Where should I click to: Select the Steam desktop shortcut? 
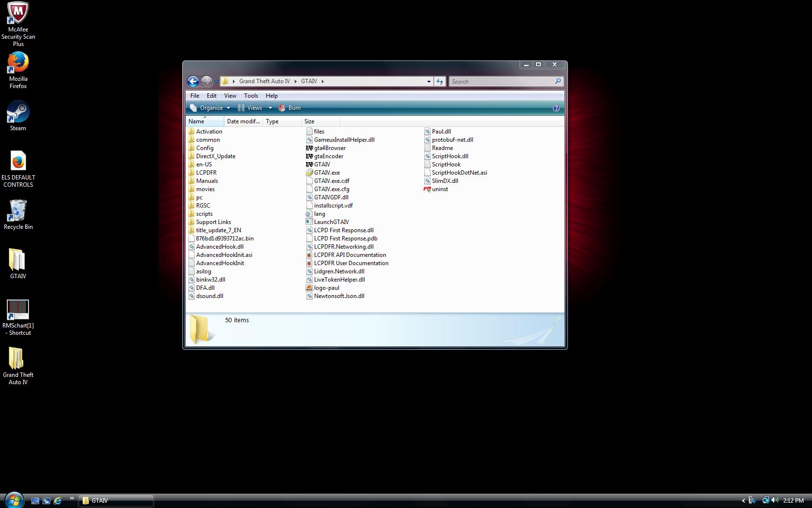(x=18, y=116)
